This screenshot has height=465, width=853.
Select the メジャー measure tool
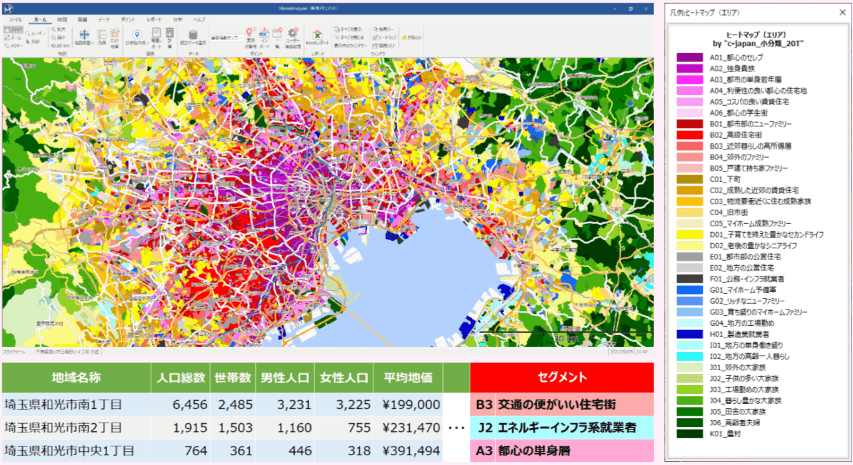14,46
